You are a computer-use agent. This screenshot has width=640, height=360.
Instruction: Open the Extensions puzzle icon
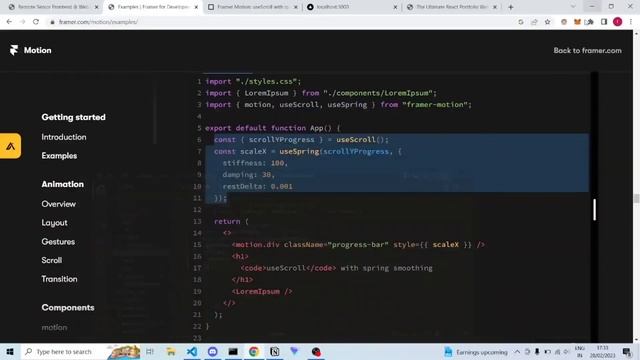coord(589,22)
